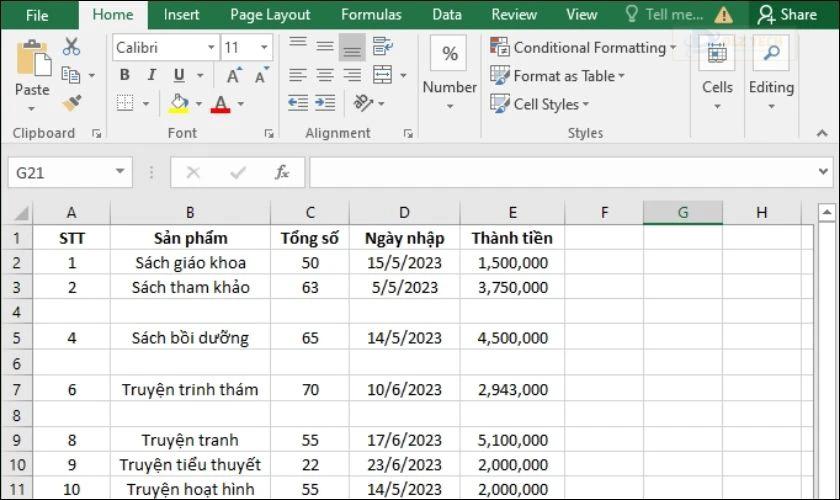Increase the cell indent

pyautogui.click(x=325, y=102)
